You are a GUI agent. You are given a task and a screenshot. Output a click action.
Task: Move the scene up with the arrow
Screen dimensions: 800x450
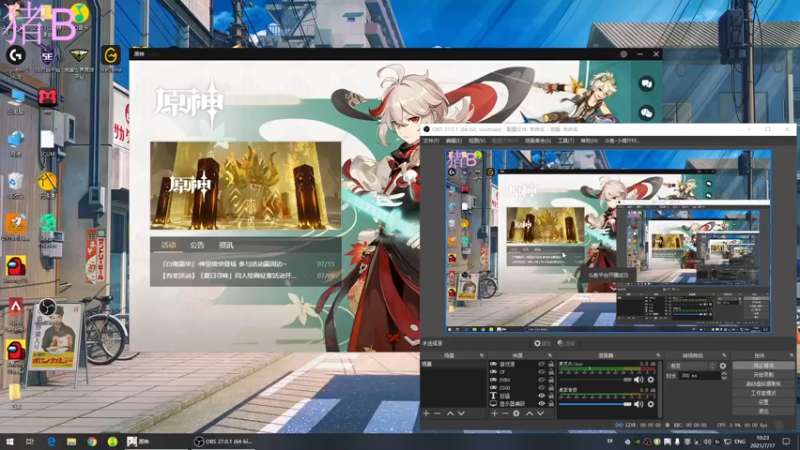[x=450, y=413]
